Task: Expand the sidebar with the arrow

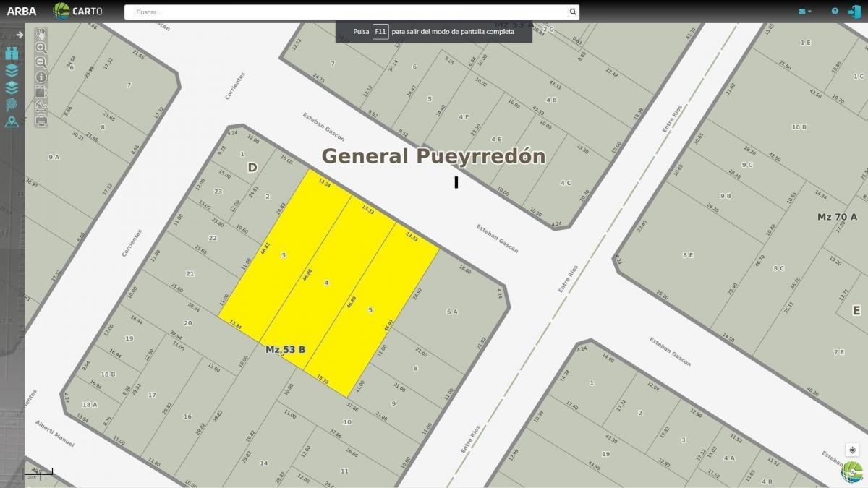Action: click(x=20, y=35)
